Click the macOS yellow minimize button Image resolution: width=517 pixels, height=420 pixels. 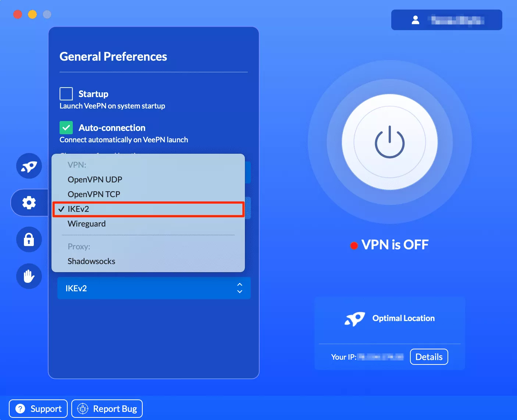[x=32, y=14]
